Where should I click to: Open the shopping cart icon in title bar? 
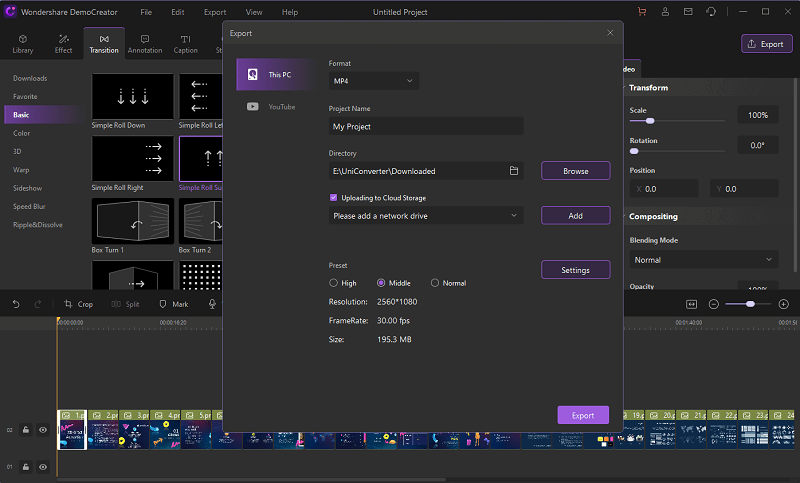642,12
